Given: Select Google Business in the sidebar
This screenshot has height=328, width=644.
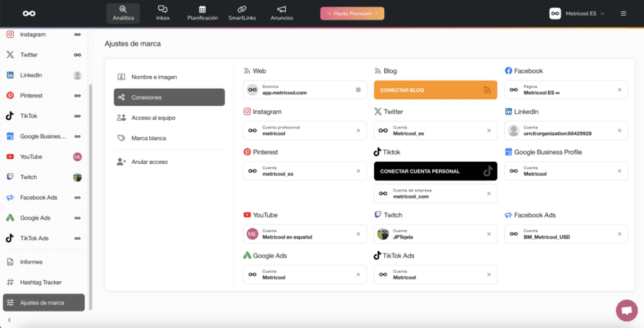Looking at the screenshot, I should (44, 137).
